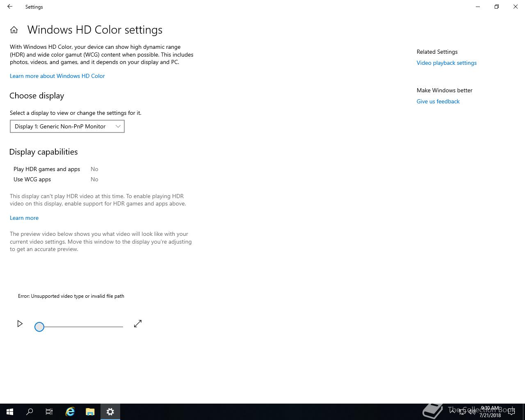Click the 'Error: Unsupported video type' message
525x420 pixels.
click(71, 296)
